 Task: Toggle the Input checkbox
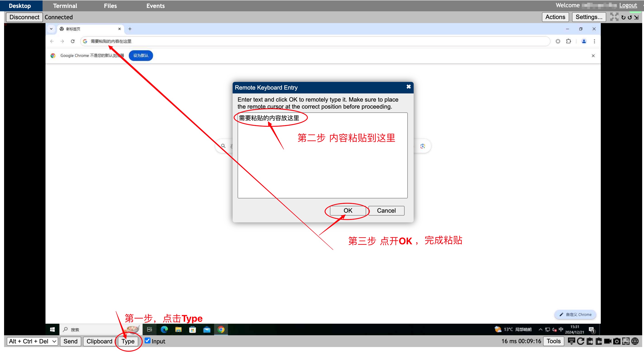coord(148,340)
